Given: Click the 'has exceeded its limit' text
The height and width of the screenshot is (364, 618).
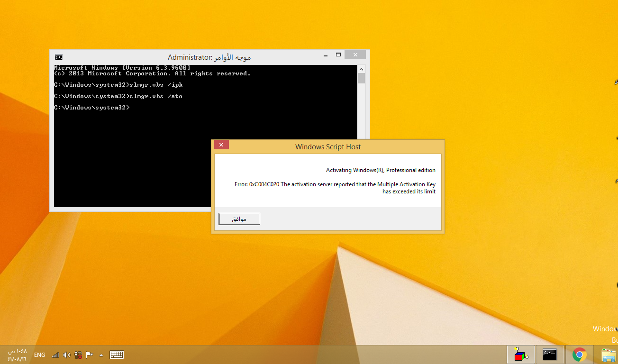Looking at the screenshot, I should tap(409, 191).
